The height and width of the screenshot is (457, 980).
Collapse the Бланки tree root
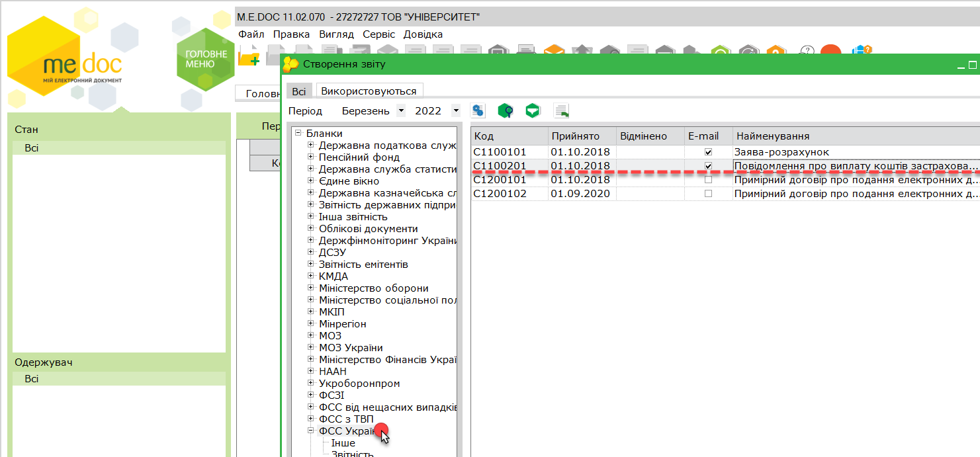coord(298,134)
